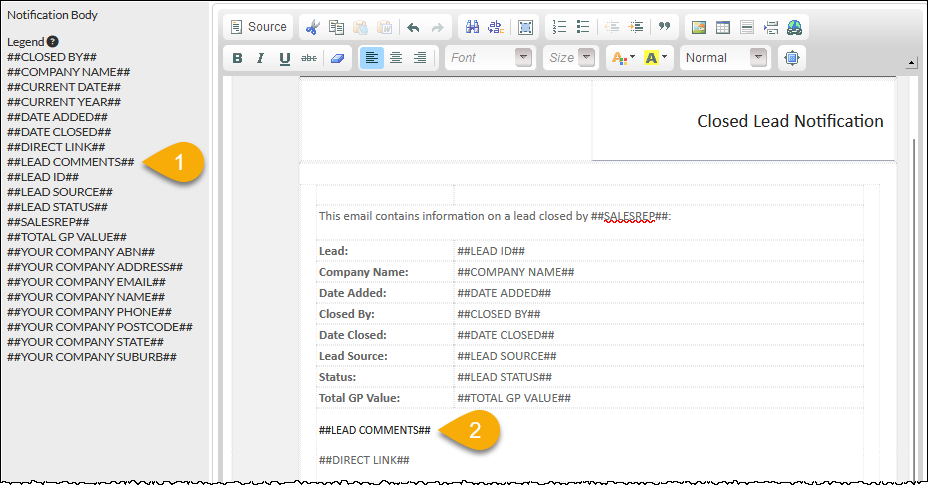Viewport: 928px width, 485px height.
Task: Click the Paste icon
Action: click(x=360, y=27)
